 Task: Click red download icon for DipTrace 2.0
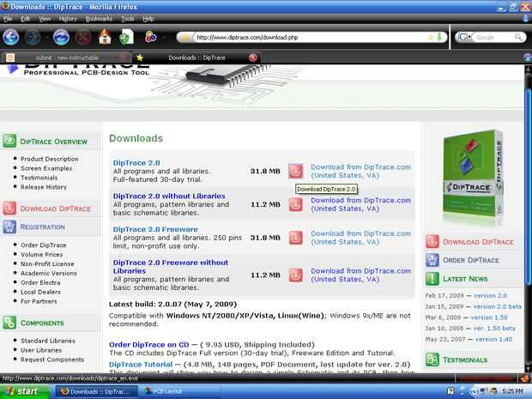295,171
